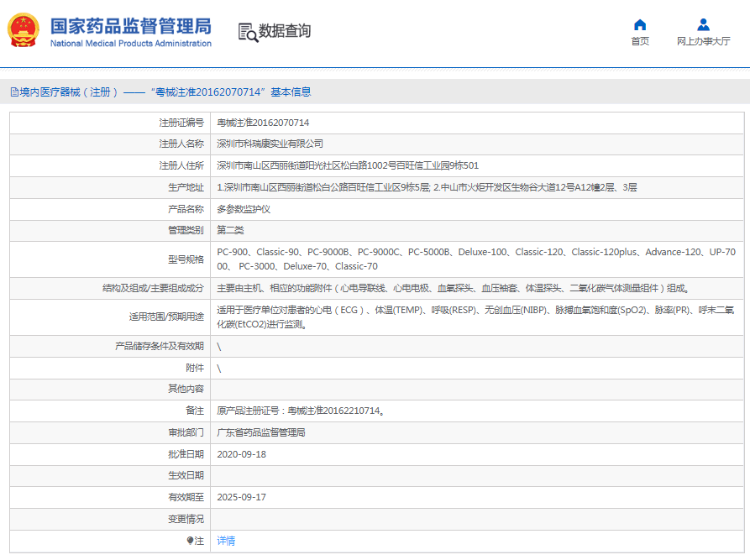
Task: Click the national emblem logo
Action: pyautogui.click(x=23, y=30)
